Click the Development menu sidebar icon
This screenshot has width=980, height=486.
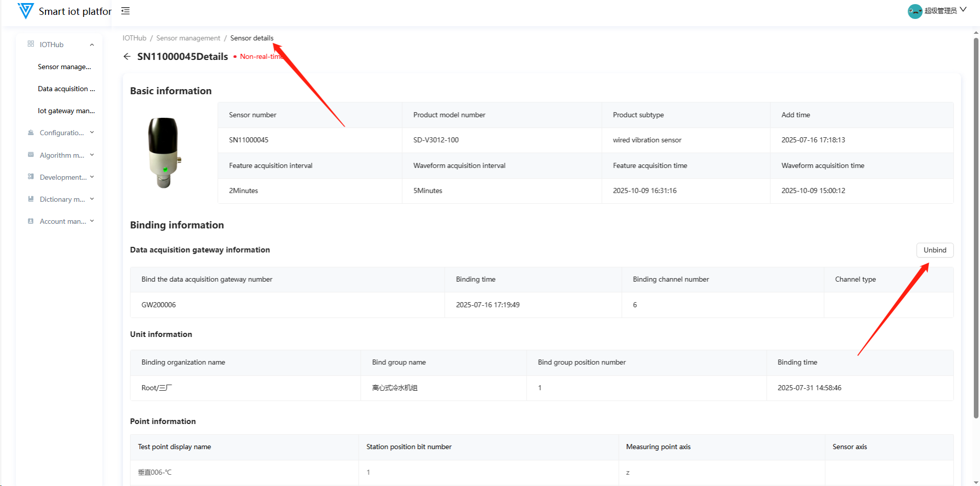click(x=31, y=177)
